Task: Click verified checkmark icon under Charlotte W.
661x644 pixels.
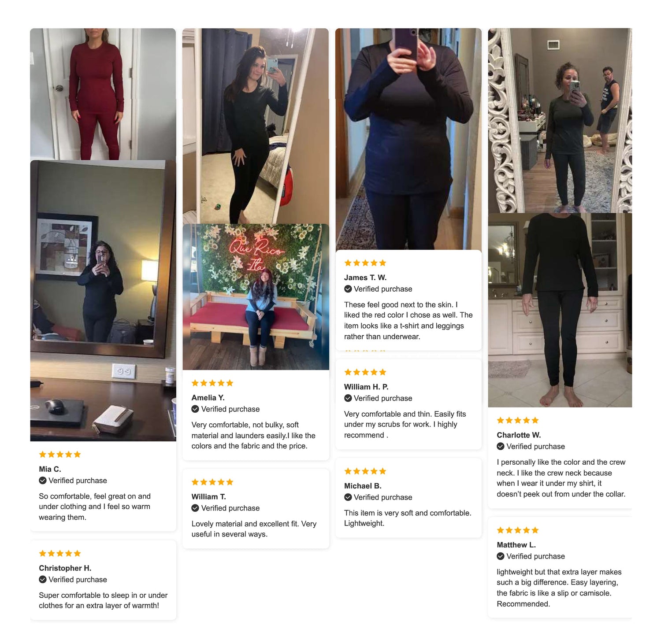Action: (501, 446)
